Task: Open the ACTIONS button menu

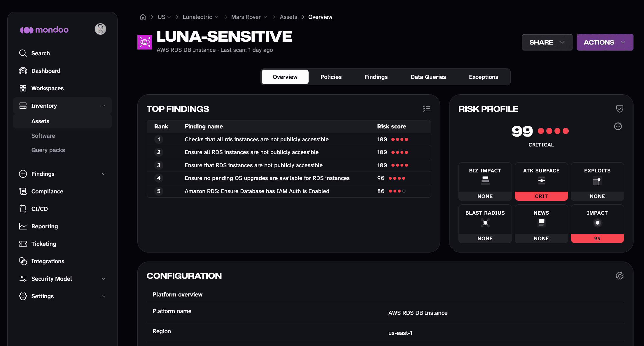Action: click(x=605, y=42)
